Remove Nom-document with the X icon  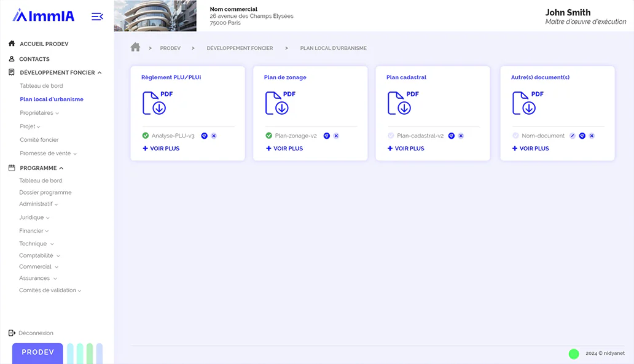pyautogui.click(x=592, y=136)
